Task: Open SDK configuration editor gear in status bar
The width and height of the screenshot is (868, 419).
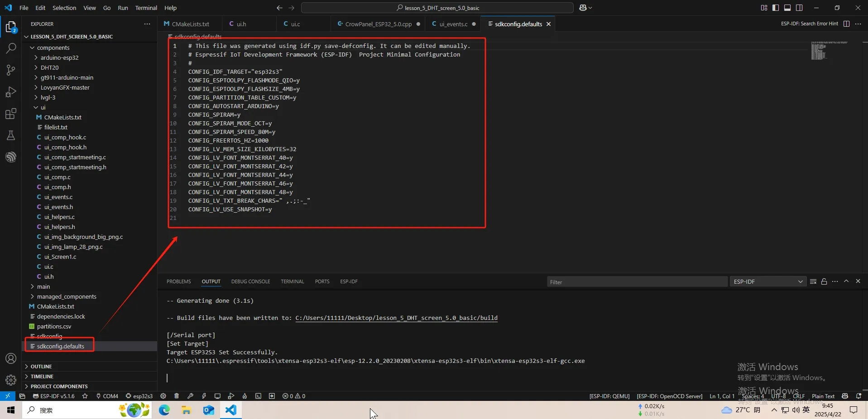Action: pyautogui.click(x=163, y=396)
